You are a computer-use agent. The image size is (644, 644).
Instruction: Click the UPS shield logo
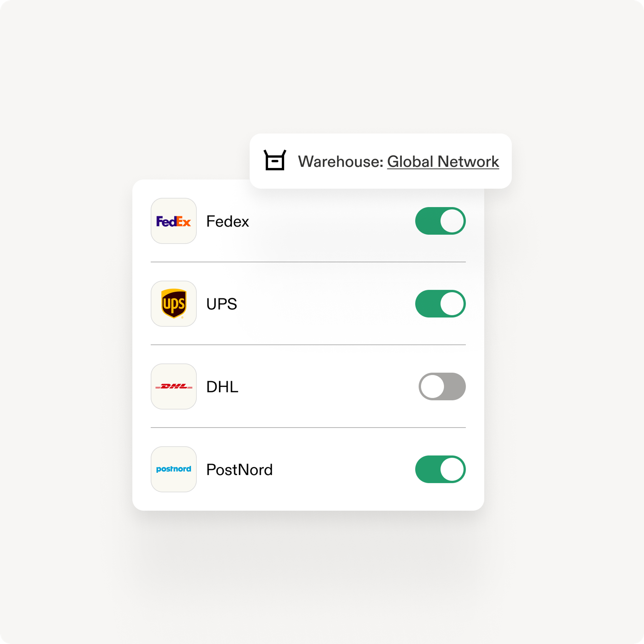pos(174,304)
